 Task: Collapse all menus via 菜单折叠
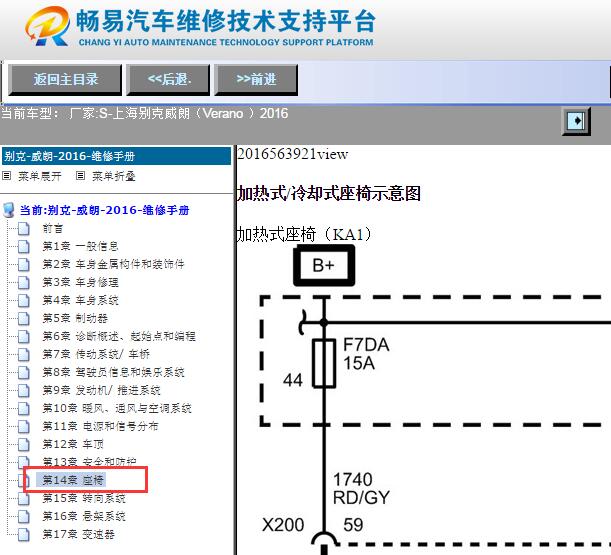[x=113, y=177]
